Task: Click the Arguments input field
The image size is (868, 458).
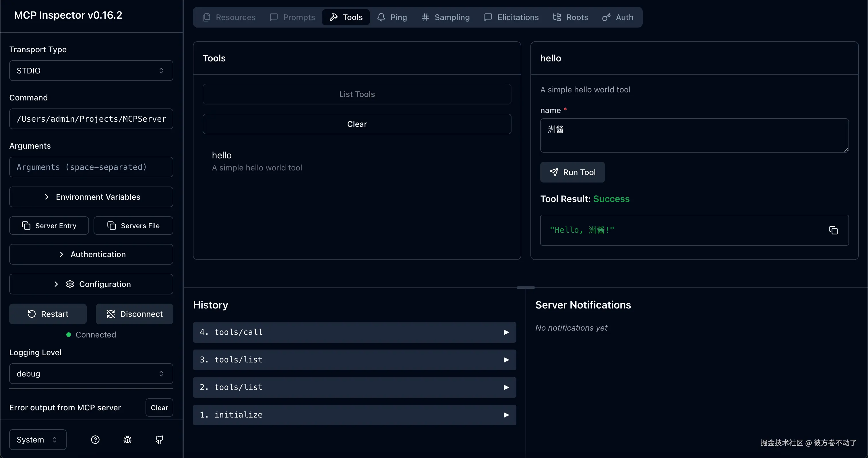Action: (91, 167)
